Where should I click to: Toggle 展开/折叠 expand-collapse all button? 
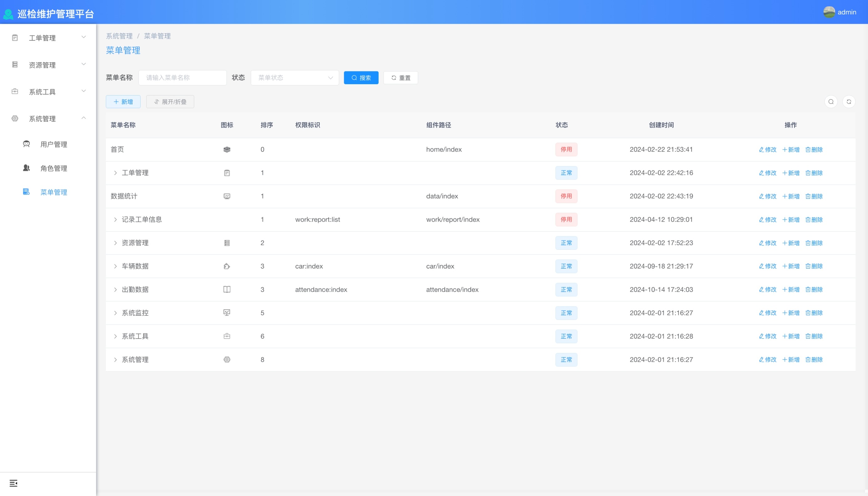click(x=170, y=101)
